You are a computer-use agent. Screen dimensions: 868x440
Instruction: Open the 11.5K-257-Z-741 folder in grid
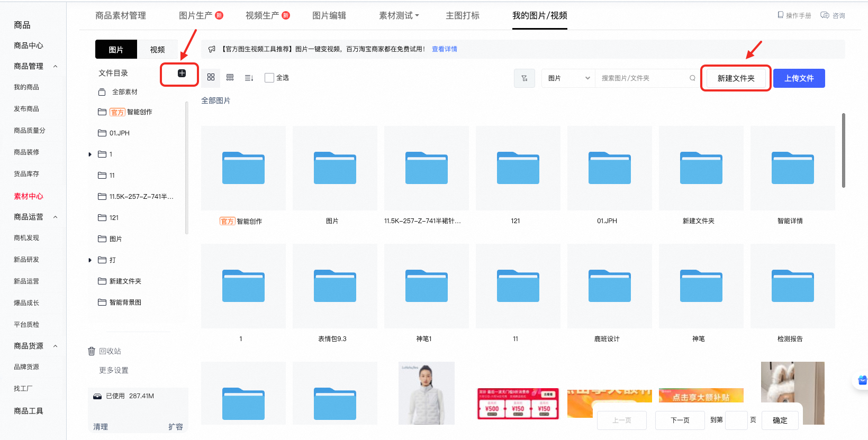pyautogui.click(x=427, y=168)
